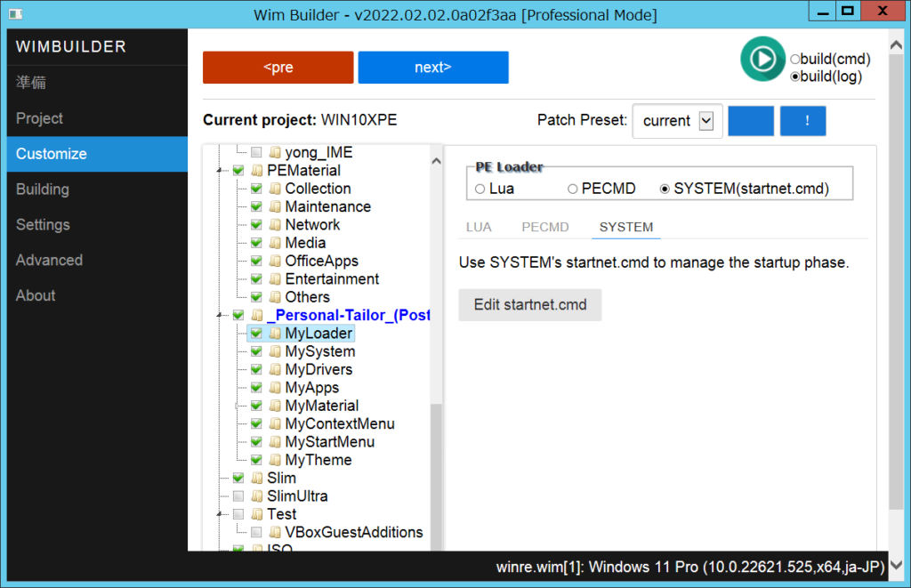Click the folder icon beside VBoxGuestAdditions
Screen dimensions: 911x588
point(275,533)
